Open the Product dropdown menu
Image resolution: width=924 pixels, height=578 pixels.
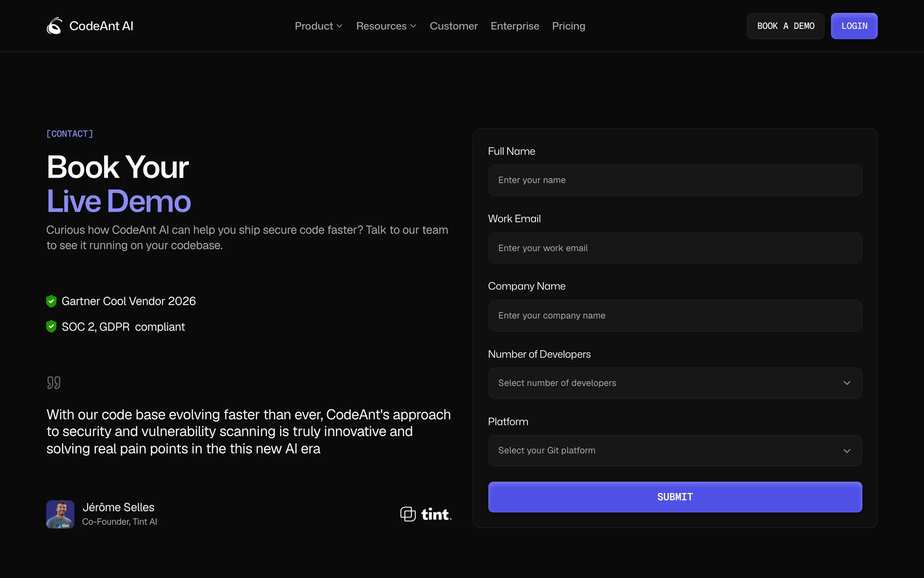coord(319,26)
